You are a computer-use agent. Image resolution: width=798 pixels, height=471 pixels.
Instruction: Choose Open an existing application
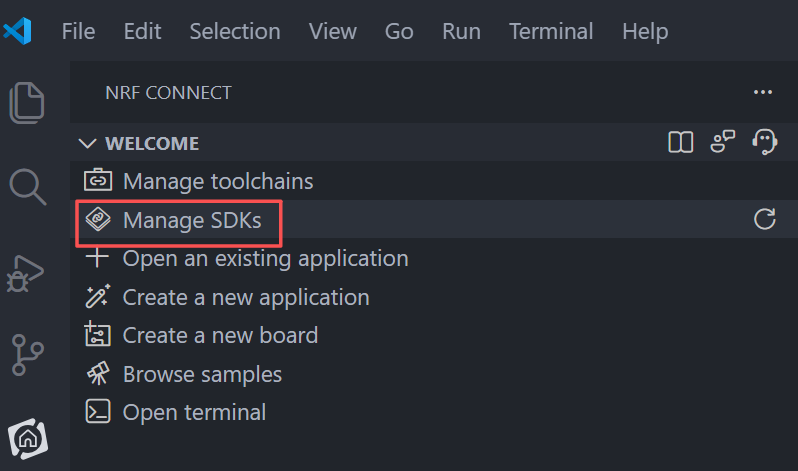[x=266, y=259]
